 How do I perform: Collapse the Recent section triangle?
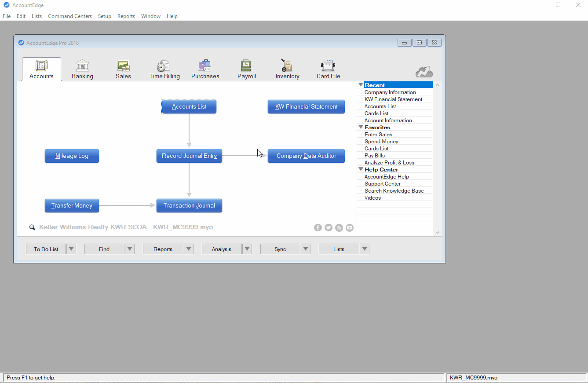point(361,85)
